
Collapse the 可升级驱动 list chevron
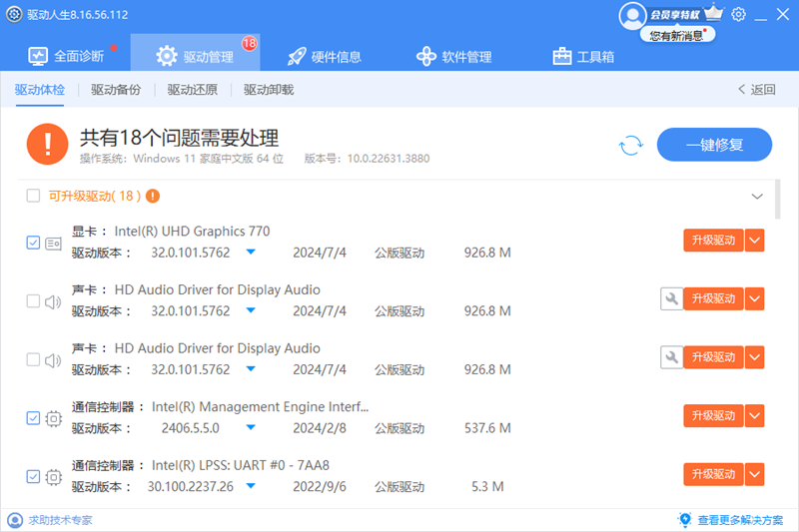click(x=756, y=197)
